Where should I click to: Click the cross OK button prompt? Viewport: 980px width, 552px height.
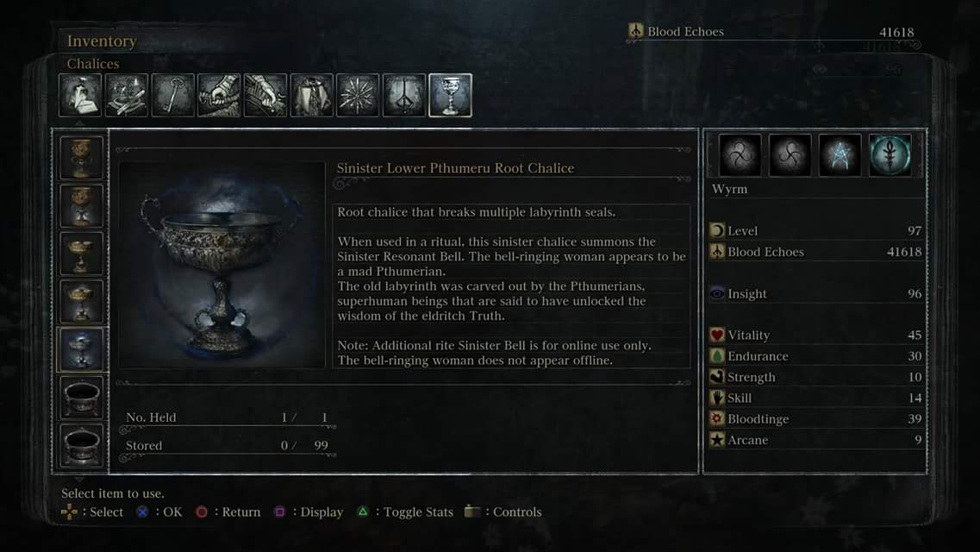tap(159, 511)
